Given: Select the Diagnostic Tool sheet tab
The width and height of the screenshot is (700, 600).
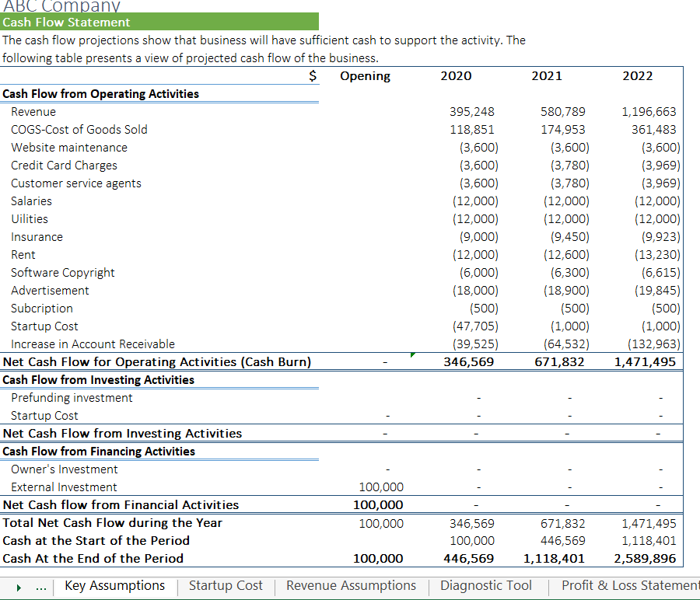Looking at the screenshot, I should coord(485,586).
